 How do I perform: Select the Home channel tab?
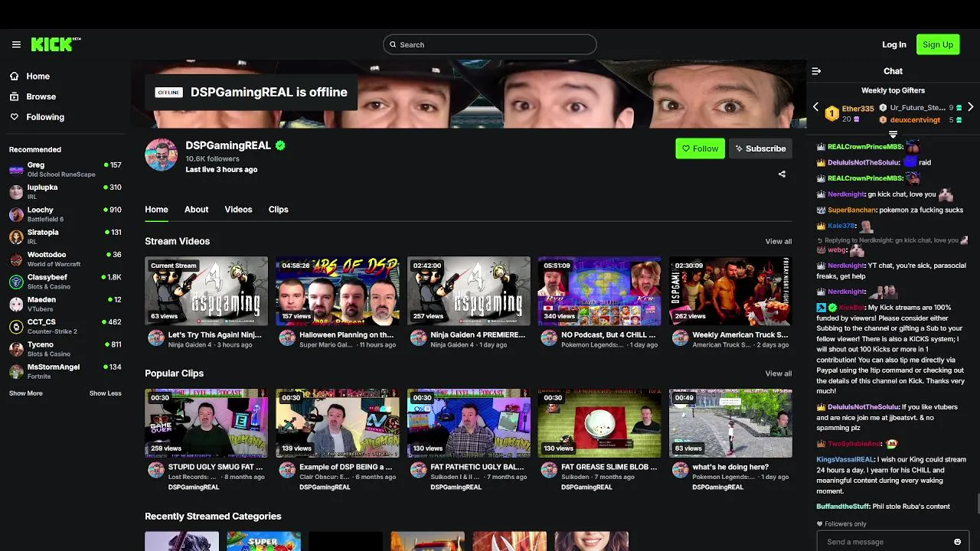pyautogui.click(x=156, y=210)
